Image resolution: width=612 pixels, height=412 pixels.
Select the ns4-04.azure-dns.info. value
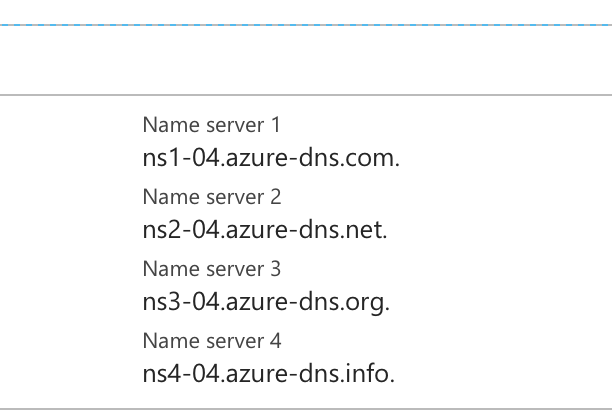tap(269, 373)
